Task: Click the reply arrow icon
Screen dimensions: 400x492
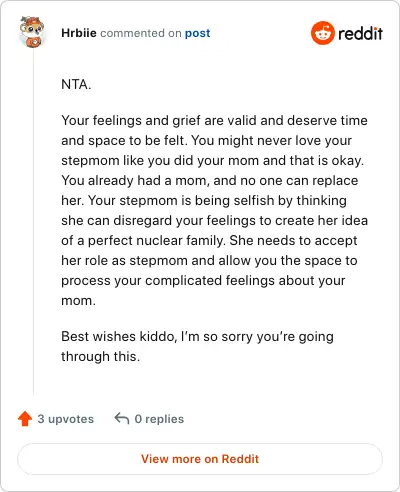Action: click(x=122, y=418)
